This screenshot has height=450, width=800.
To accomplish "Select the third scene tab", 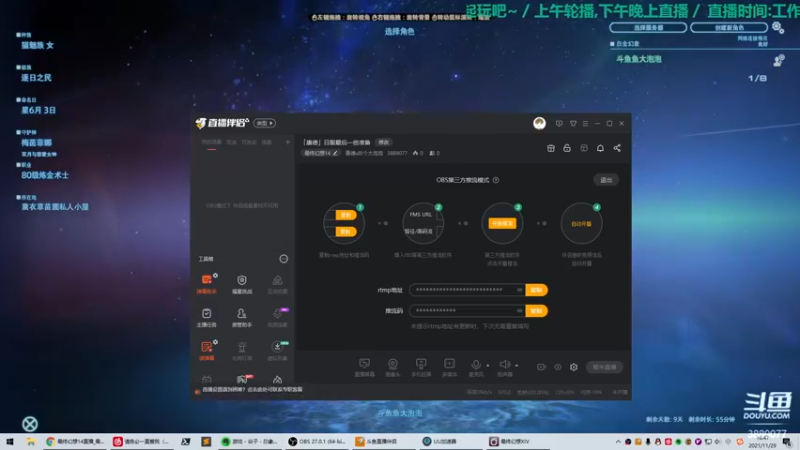I will click(249, 142).
